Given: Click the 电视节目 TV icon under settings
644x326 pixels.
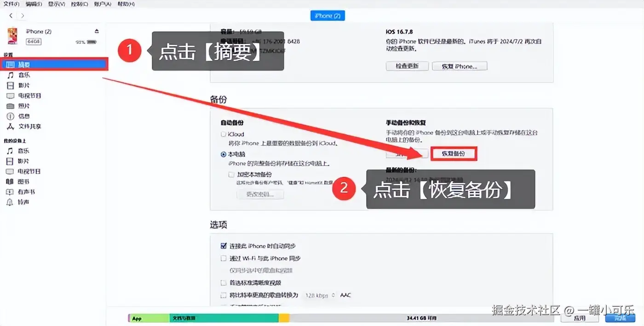Looking at the screenshot, I should point(10,96).
